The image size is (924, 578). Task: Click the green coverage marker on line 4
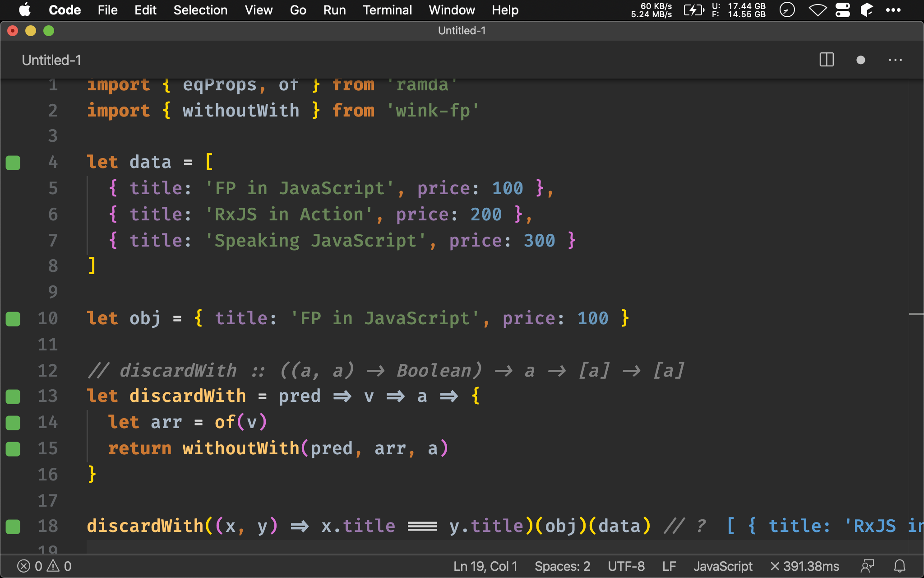point(13,163)
